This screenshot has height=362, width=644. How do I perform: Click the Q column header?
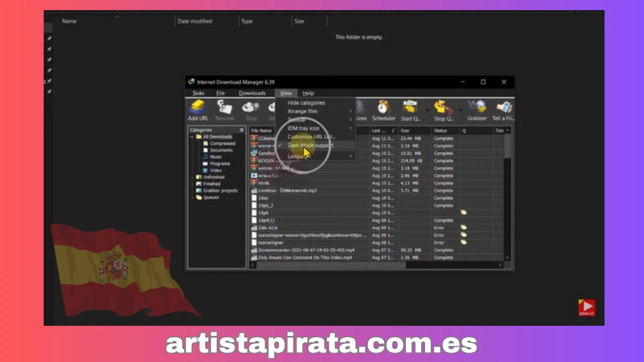[x=476, y=131]
